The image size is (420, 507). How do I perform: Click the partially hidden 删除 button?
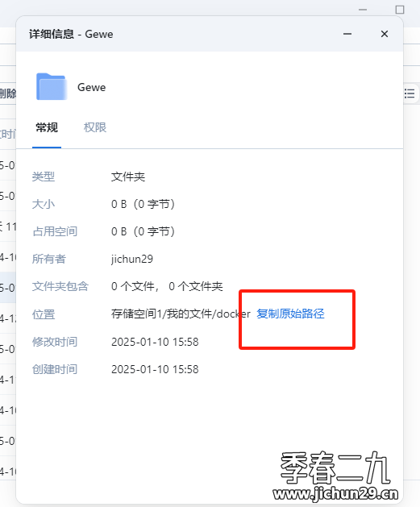tap(8, 94)
